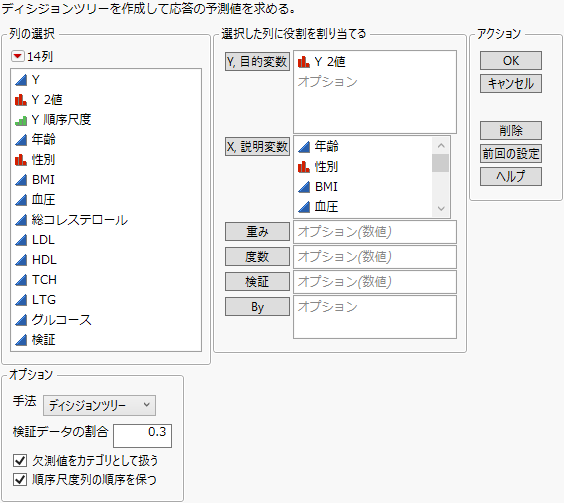This screenshot has width=564, height=503.
Task: Select LTG in column list
Action: pyautogui.click(x=44, y=300)
